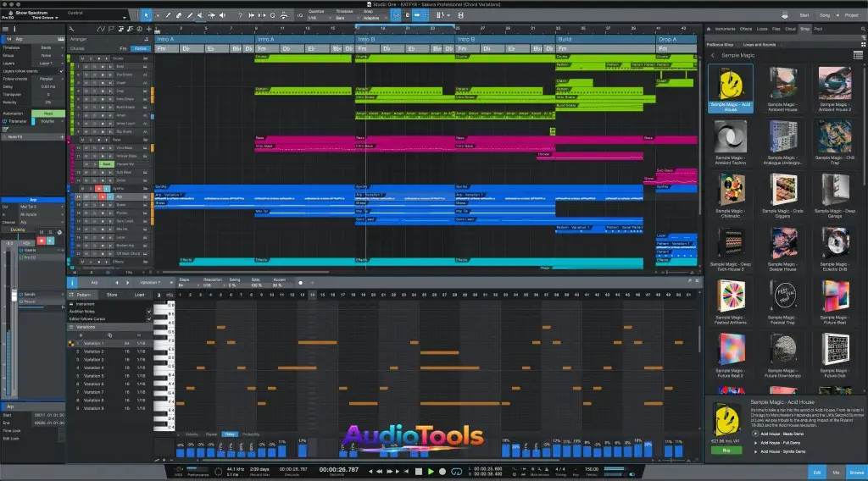Click the Stop button in transport
868x481 pixels.
(419, 472)
